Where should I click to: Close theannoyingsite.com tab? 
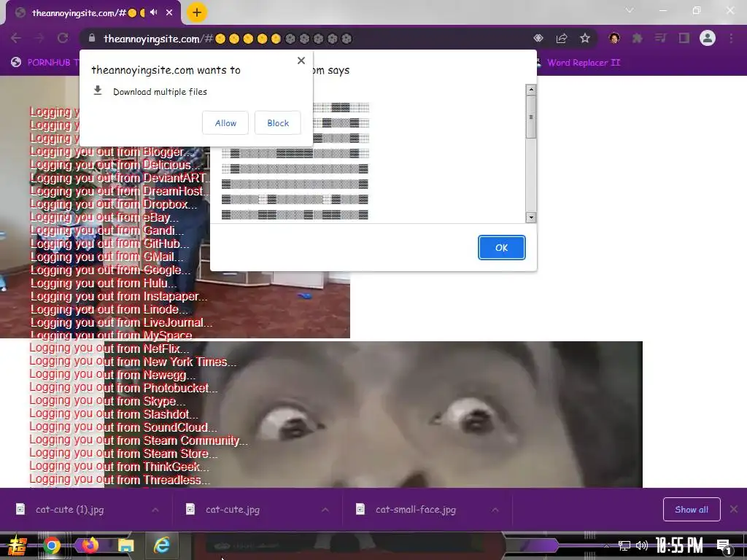coord(169,13)
